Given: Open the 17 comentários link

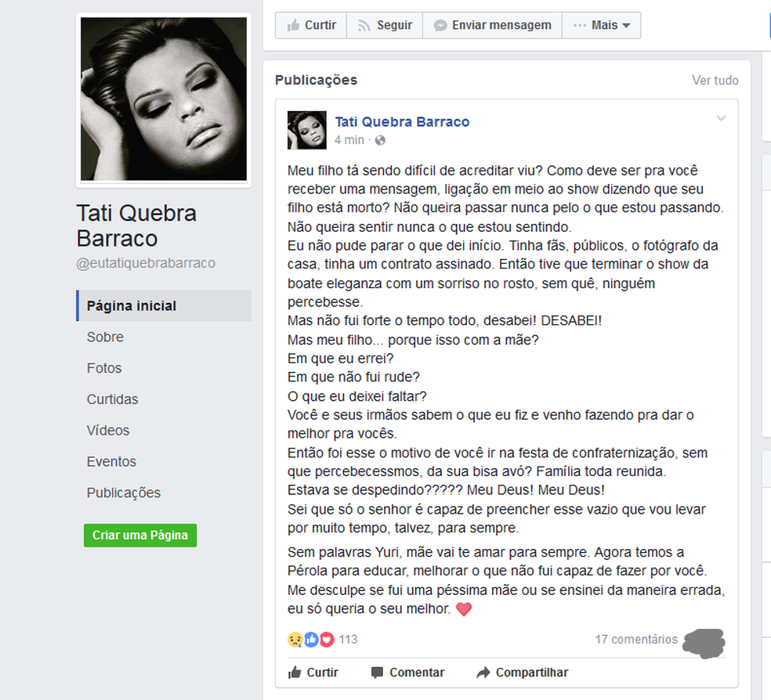Looking at the screenshot, I should coord(636,639).
